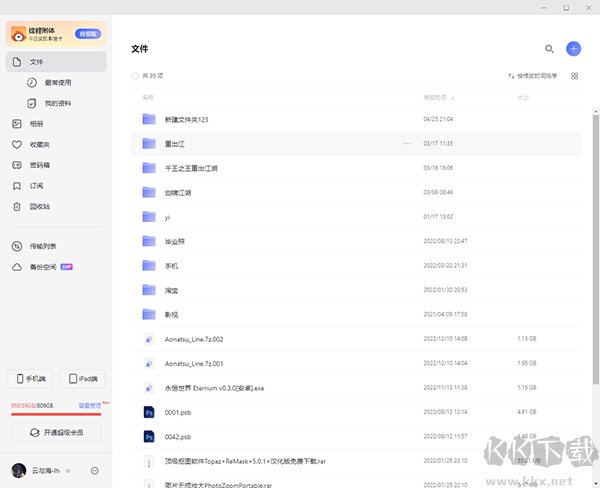This screenshot has height=488, width=600.
Task: Open the 新建文件夹123 folder
Action: click(x=186, y=119)
